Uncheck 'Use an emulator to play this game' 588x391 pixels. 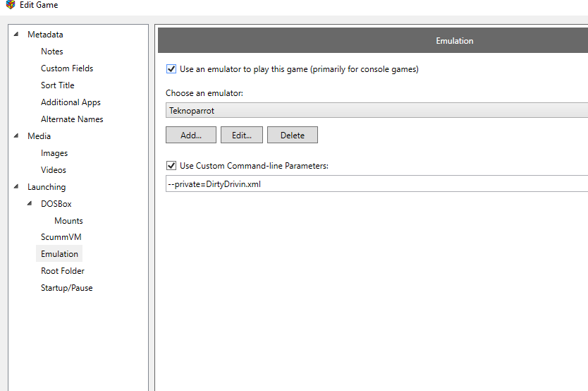pyautogui.click(x=171, y=69)
